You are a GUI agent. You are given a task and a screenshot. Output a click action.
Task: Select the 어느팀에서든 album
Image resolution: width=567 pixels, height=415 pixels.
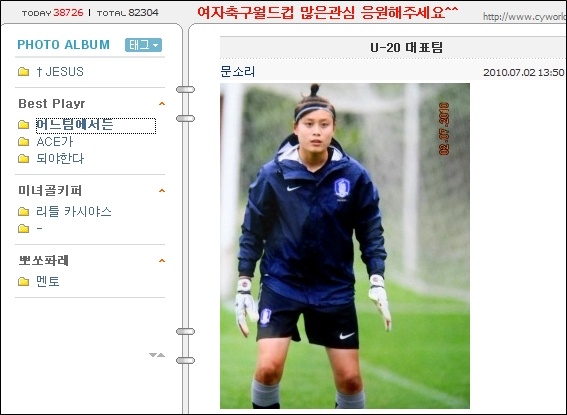74,125
